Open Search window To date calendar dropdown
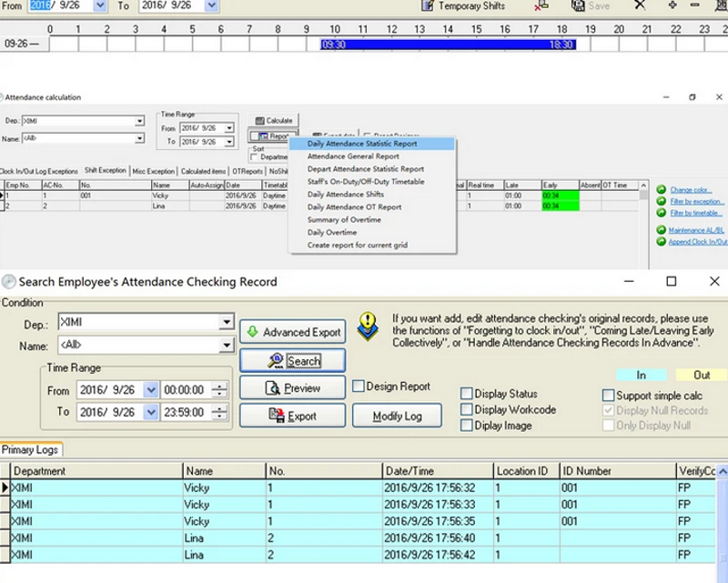 [151, 412]
